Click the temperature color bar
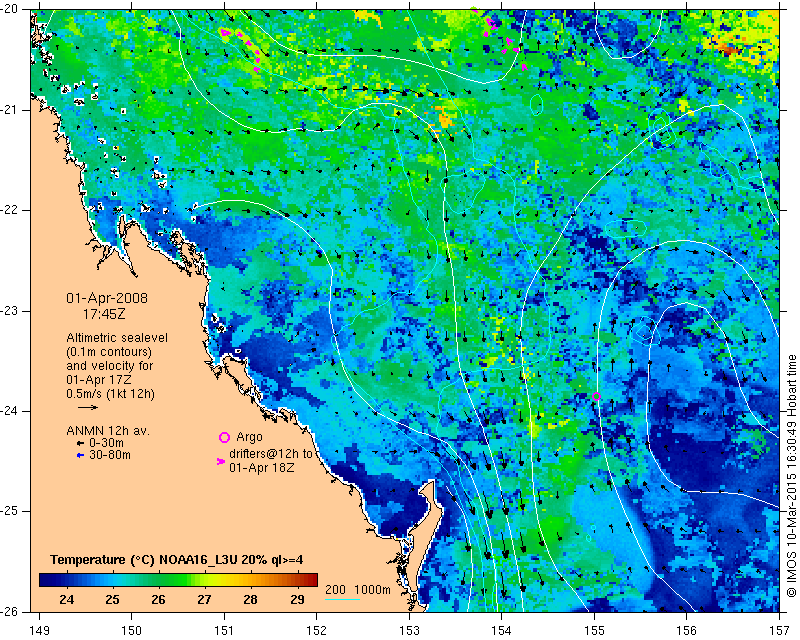Screen dimensions: 800x640 pos(178,580)
